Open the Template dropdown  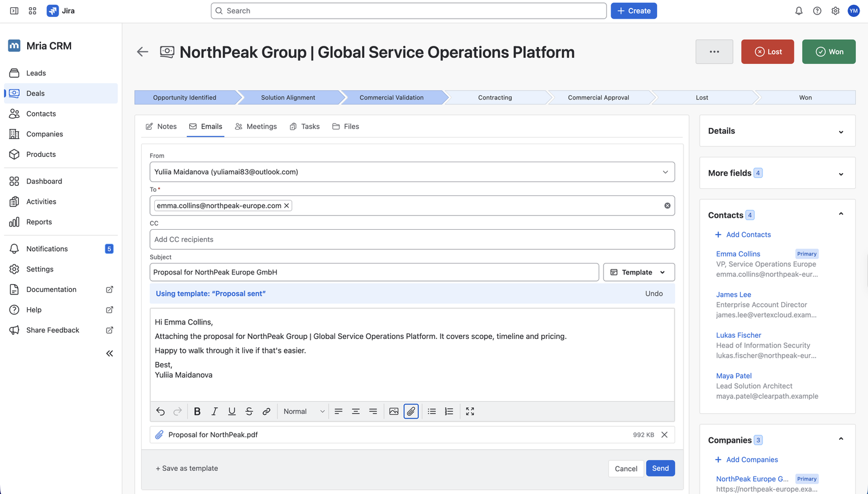pos(639,272)
